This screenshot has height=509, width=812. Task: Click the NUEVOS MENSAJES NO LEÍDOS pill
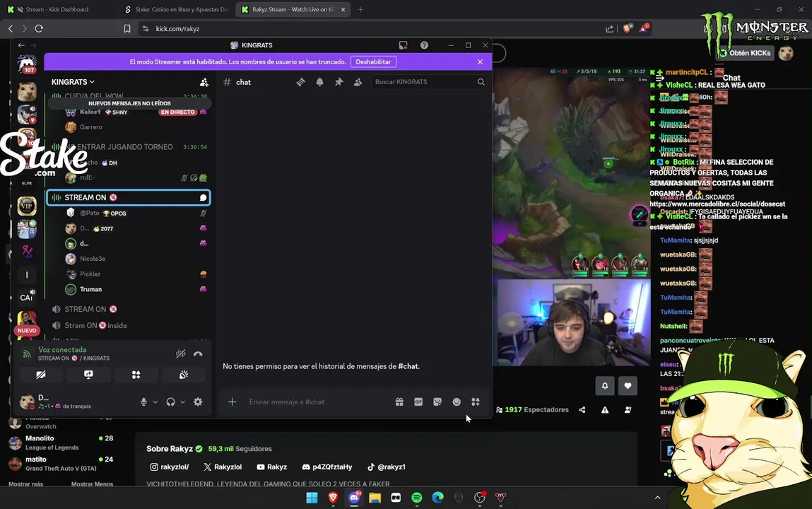(129, 103)
